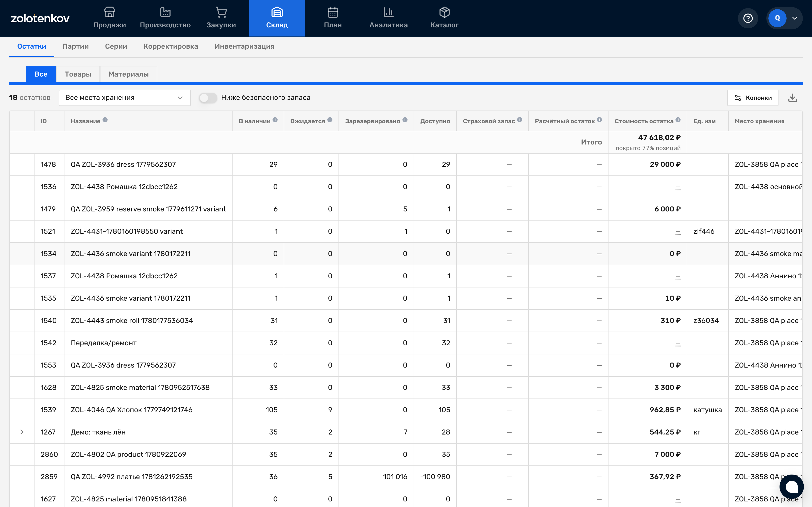The width and height of the screenshot is (812, 507).
Task: Go to Закупки cart icon
Action: (x=221, y=12)
